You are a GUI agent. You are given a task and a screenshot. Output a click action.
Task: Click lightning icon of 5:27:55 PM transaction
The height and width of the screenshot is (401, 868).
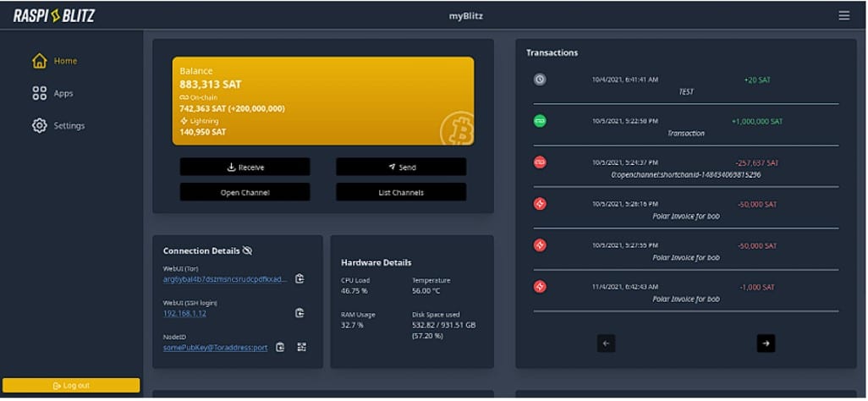click(540, 244)
